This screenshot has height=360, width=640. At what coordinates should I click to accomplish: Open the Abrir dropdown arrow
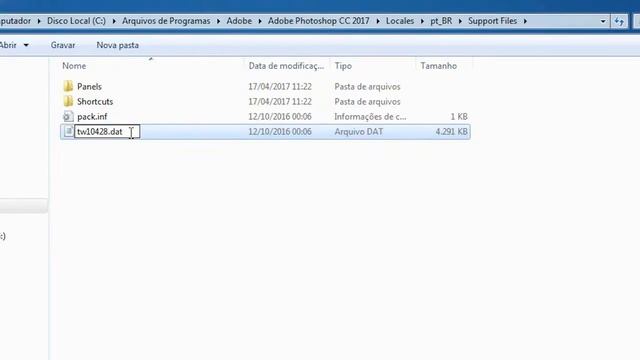[x=26, y=45]
